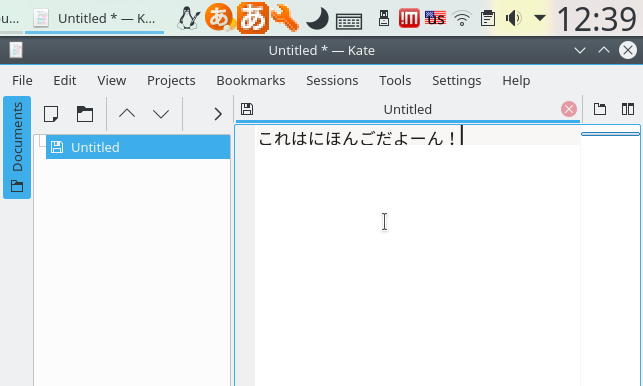Image resolution: width=643 pixels, height=386 pixels.
Task: Toggle the Documents side panel
Action: click(17, 148)
